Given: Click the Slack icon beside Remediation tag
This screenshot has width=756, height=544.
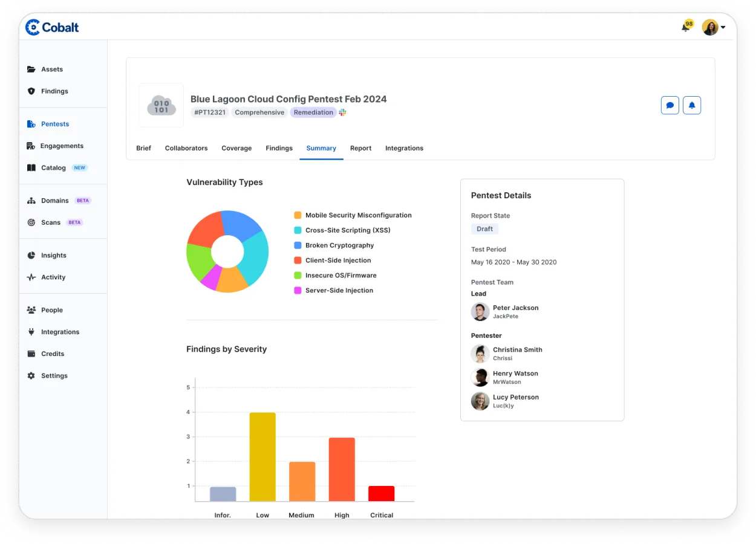Looking at the screenshot, I should tap(342, 112).
